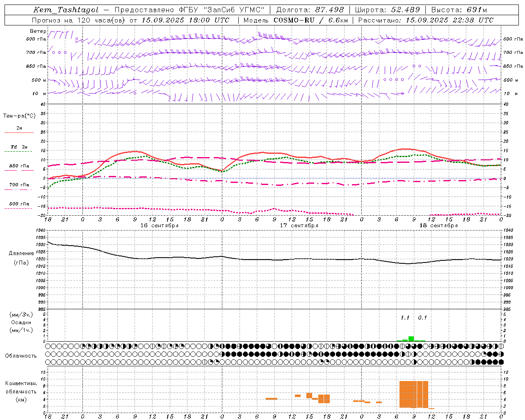The height and width of the screenshot is (420, 525).
Task: Click the tallest green precipitation bar
Action: tap(411, 339)
